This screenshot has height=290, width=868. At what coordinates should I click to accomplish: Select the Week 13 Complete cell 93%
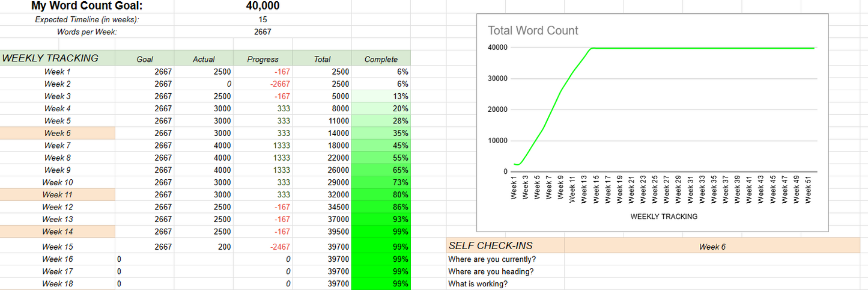coord(381,220)
